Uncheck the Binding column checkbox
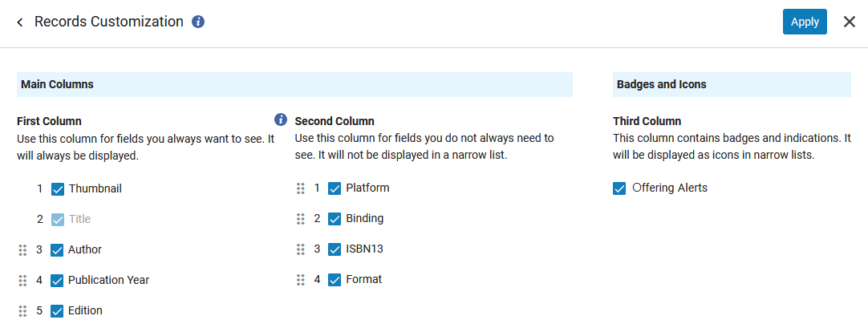Screen dimensions: 868x332 pos(335,219)
